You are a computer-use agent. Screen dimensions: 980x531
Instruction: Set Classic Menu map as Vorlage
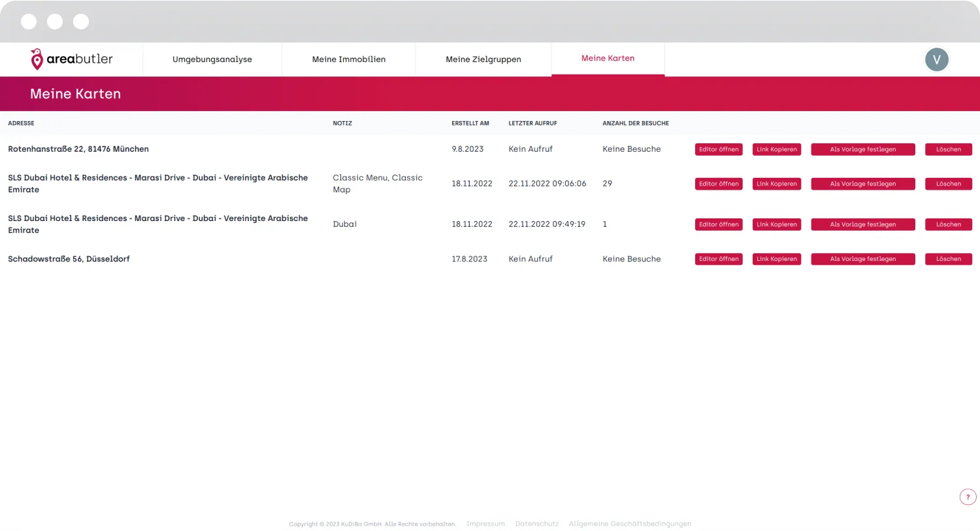click(x=863, y=184)
